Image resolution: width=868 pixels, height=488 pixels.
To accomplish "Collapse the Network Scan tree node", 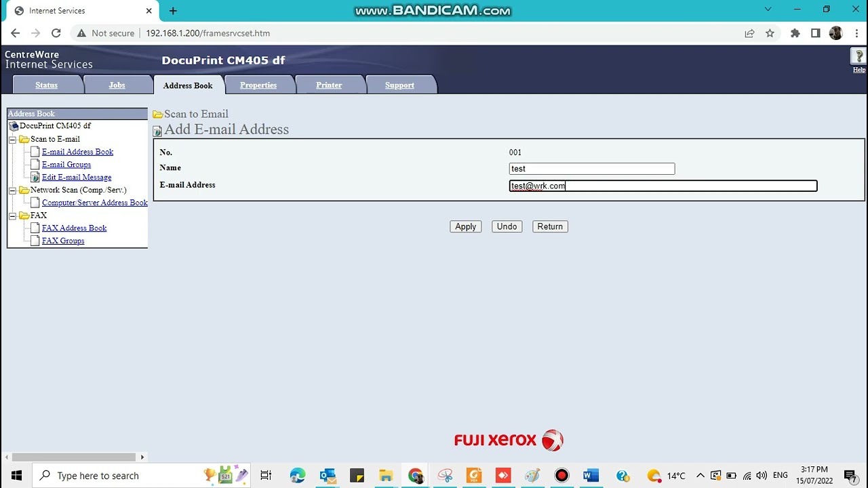I will coord(12,190).
